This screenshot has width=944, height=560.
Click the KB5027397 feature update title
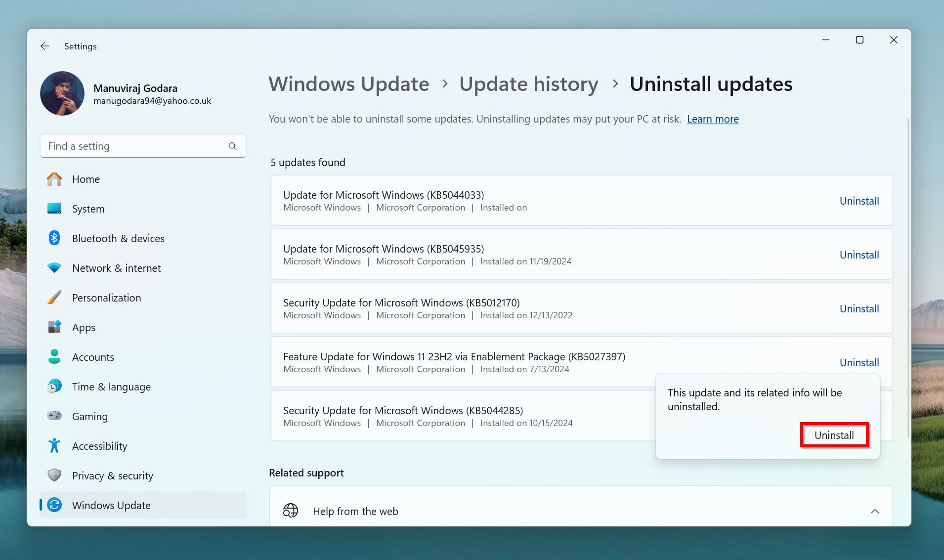[x=454, y=356]
